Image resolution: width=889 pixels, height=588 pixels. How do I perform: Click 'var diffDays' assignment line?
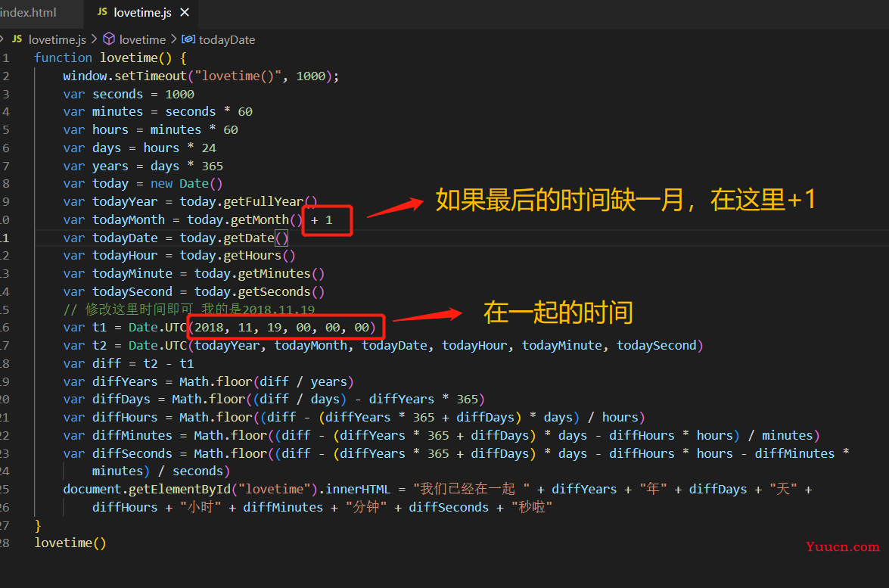click(x=274, y=400)
